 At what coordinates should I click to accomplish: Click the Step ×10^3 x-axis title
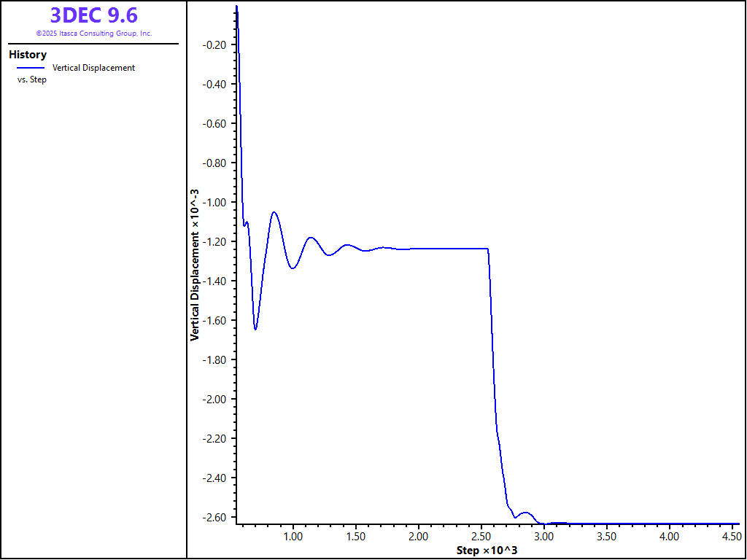[487, 550]
